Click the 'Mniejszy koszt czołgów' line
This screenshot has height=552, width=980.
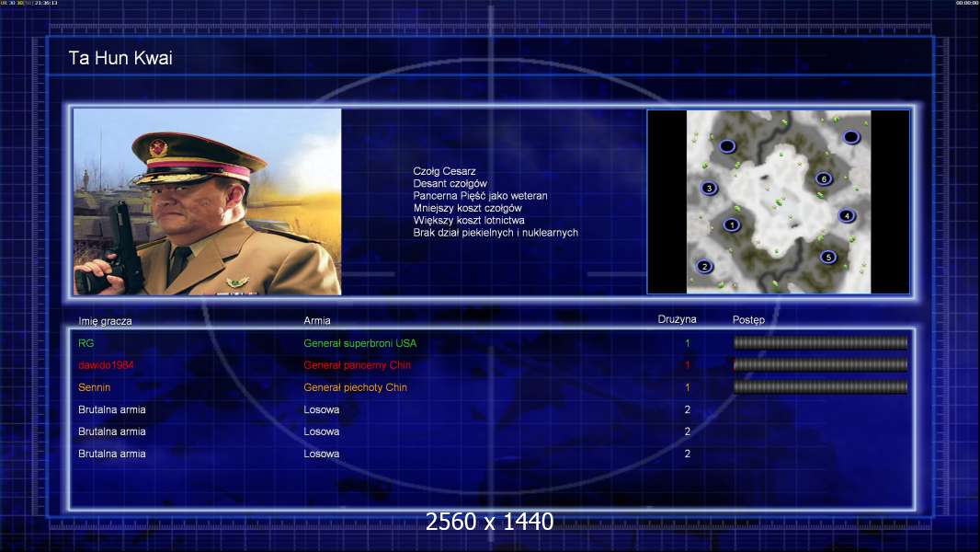468,208
